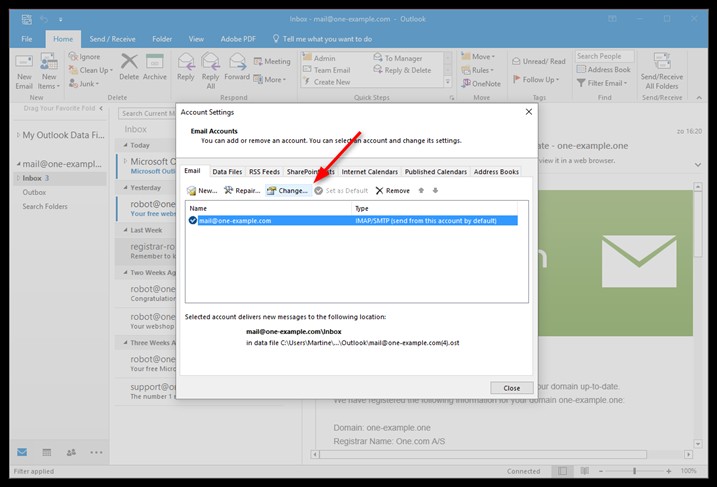Open the Clean Up dropdown
Viewport: 717px width, 487px height.
[91, 70]
